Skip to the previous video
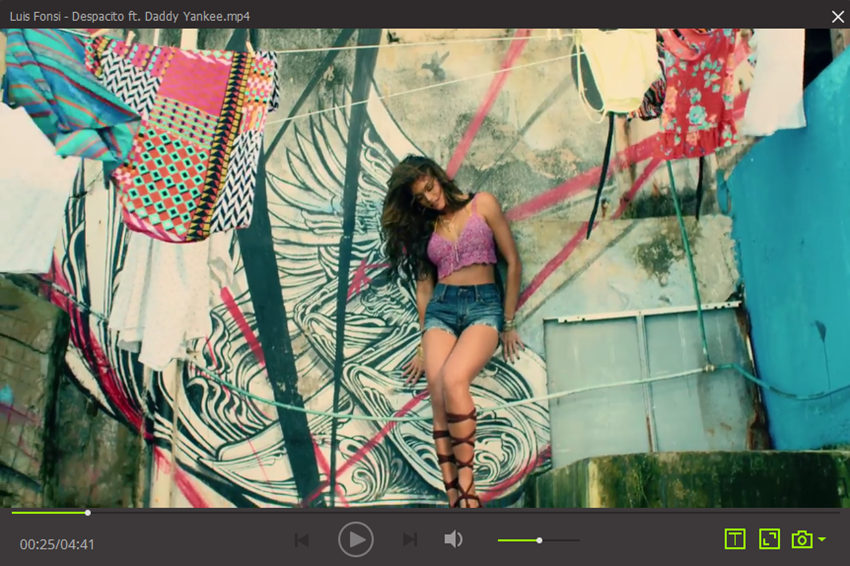Viewport: 850px width, 566px height. [301, 540]
